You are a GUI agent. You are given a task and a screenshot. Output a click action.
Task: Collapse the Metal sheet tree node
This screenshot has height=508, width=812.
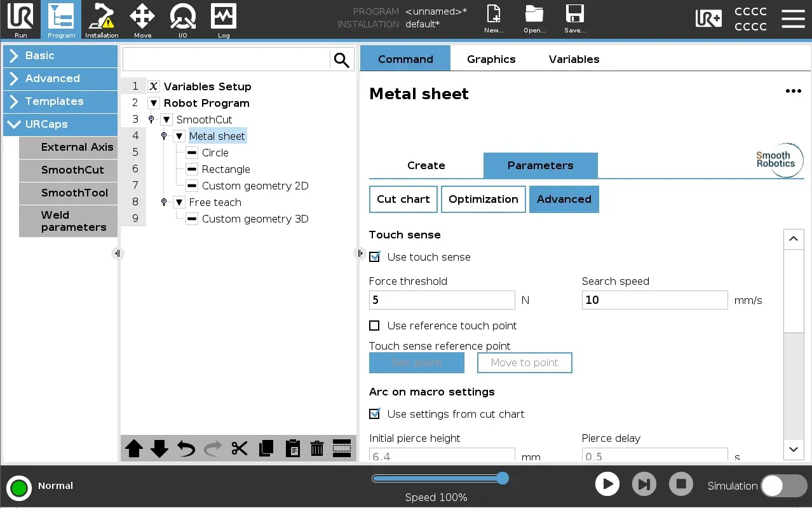(179, 136)
